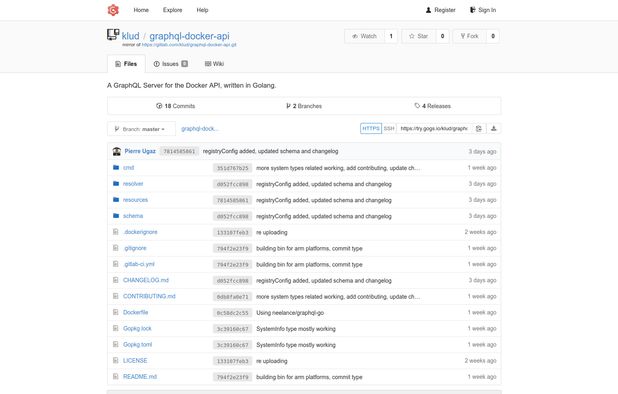Click the folder icon next to resolver
618x394 pixels.
116,184
